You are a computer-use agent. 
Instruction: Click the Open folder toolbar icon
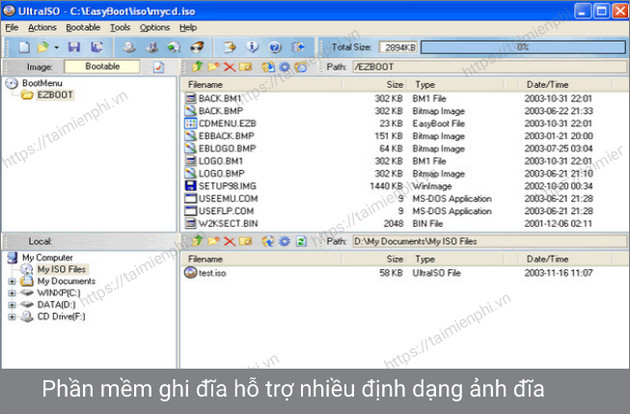(43, 47)
